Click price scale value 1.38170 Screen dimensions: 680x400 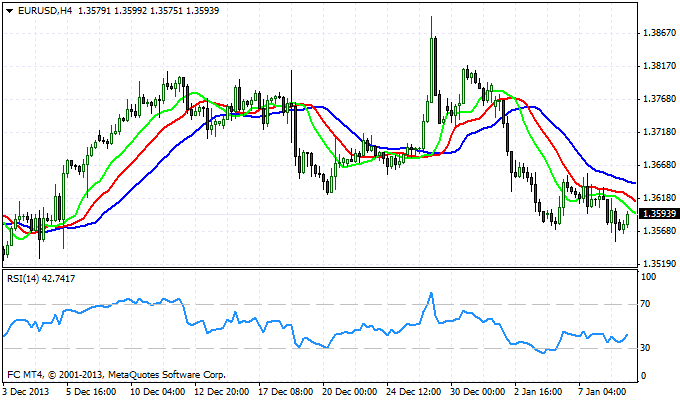660,66
